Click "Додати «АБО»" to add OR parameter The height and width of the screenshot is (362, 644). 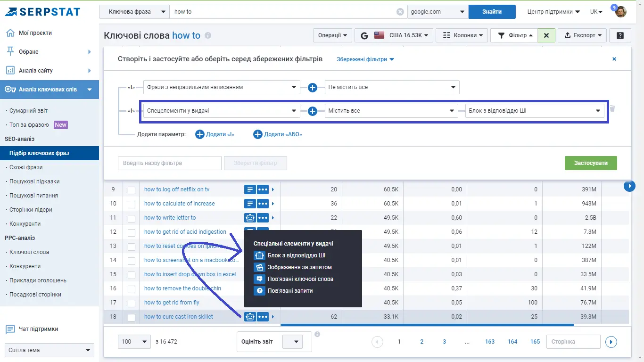277,134
